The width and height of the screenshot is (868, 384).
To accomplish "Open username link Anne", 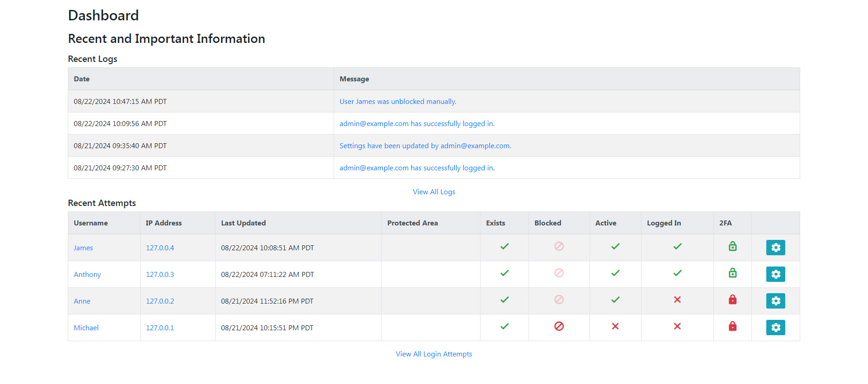I will (x=82, y=301).
